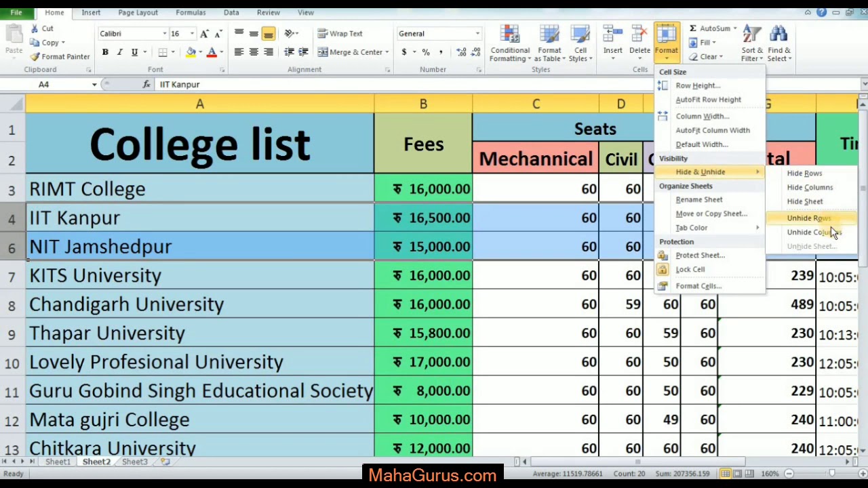Toggle Align Text Left

[x=239, y=52]
